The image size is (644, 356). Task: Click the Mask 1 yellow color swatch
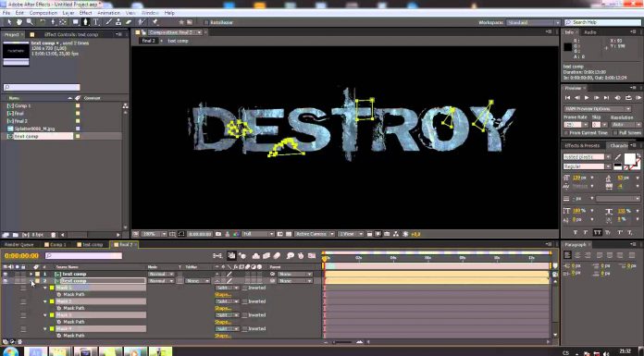click(52, 288)
